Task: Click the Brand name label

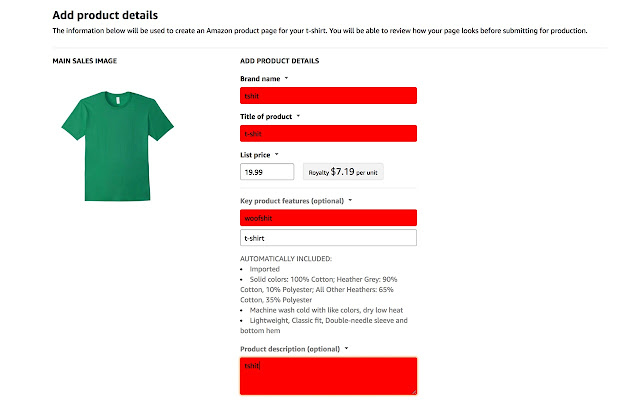Action: [x=260, y=79]
